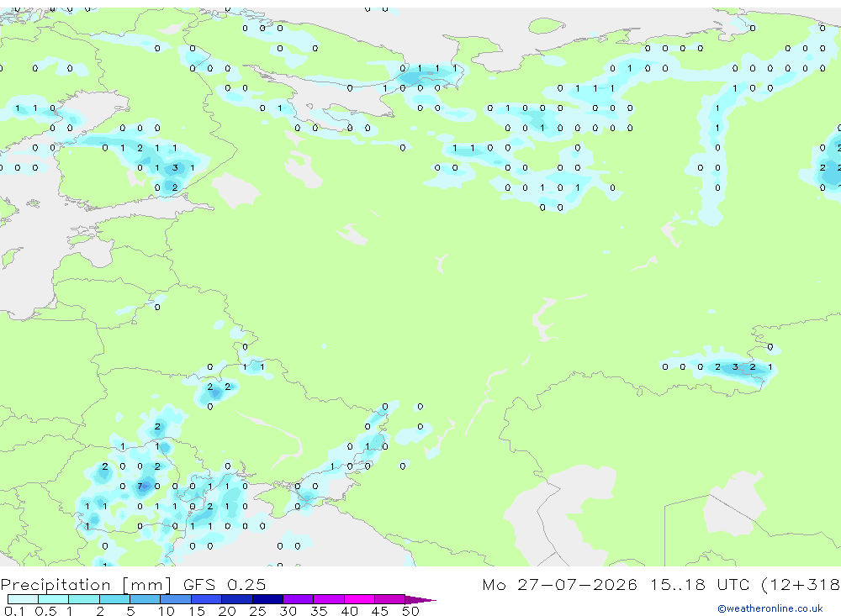The height and width of the screenshot is (616, 841).
Task: Click the 'Precipitation [mm]' title text
Action: pyautogui.click(x=86, y=585)
